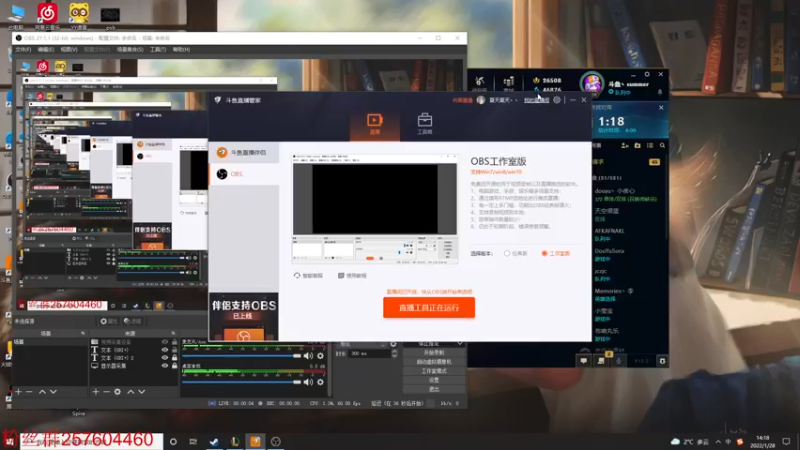Open the desktop audio settings gear

(320, 382)
